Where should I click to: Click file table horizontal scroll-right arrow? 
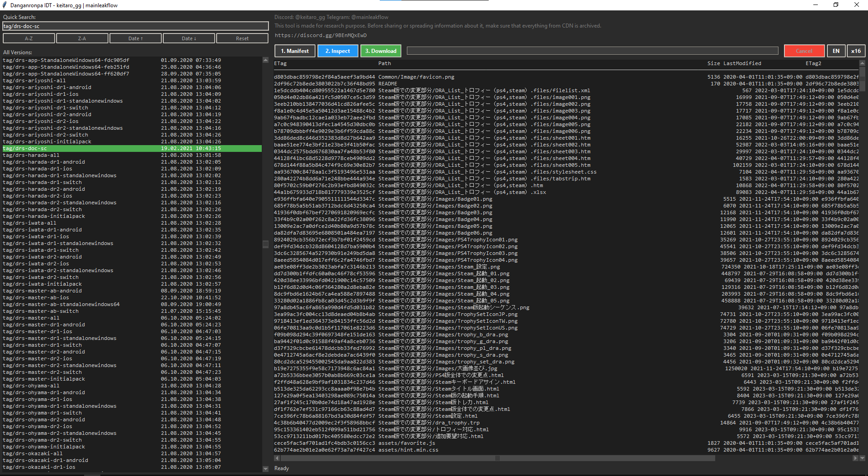[x=855, y=458]
